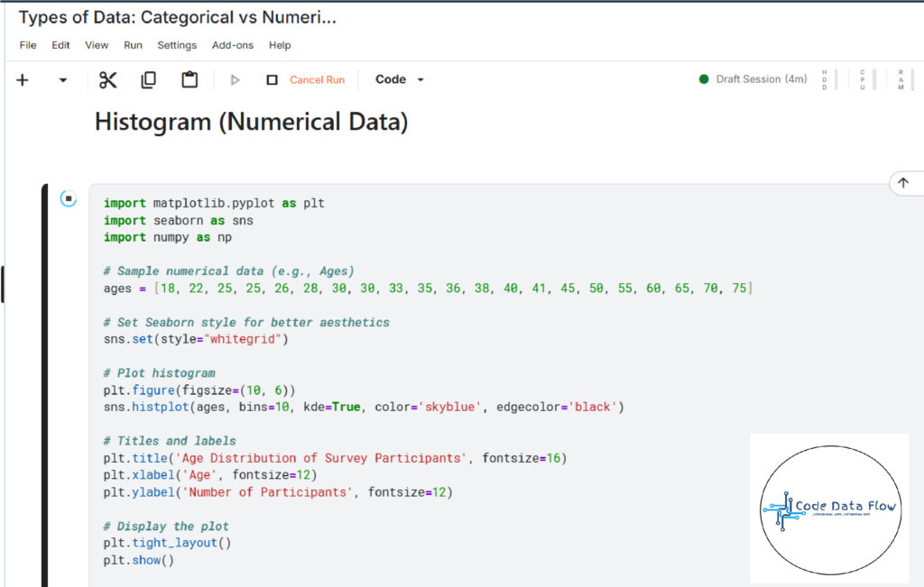
Task: Open the View menu
Action: click(x=97, y=45)
